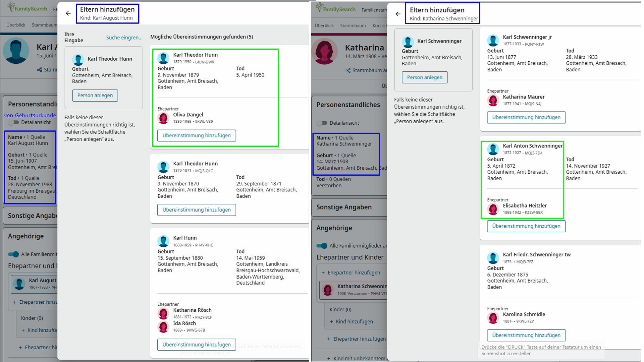Image resolution: width=644 pixels, height=362 pixels.
Task: Toggle Detailansicht switch in right window
Action: click(x=322, y=123)
